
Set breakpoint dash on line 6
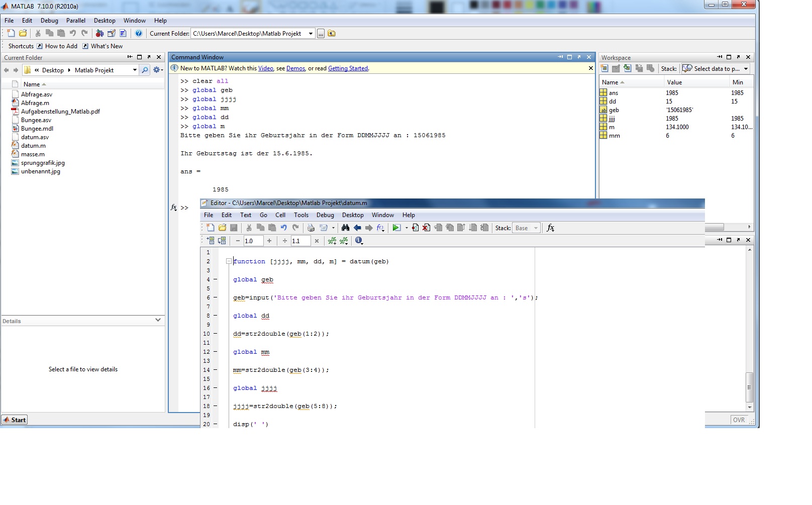216,297
